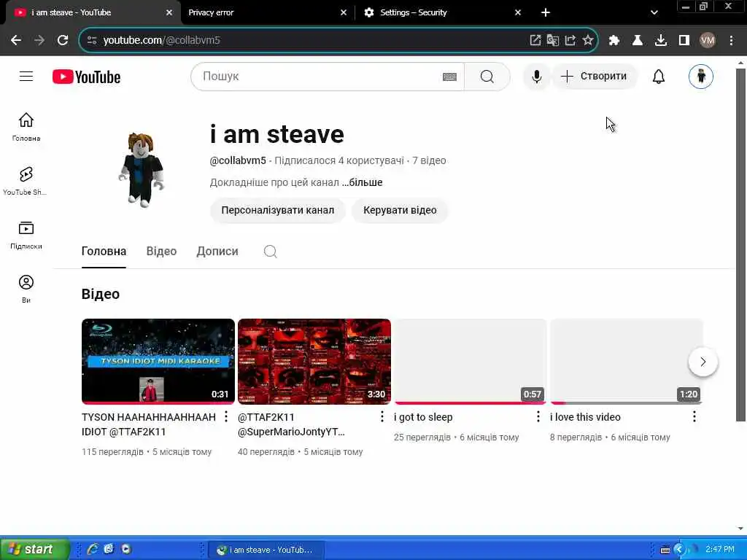747x560 pixels.
Task: Start voice search with microphone icon
Action: [536, 77]
